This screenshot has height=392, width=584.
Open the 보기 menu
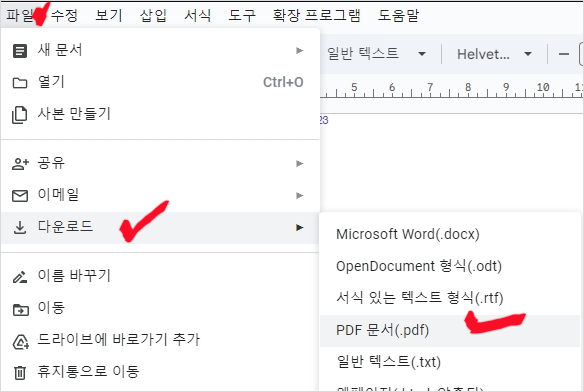pos(108,15)
